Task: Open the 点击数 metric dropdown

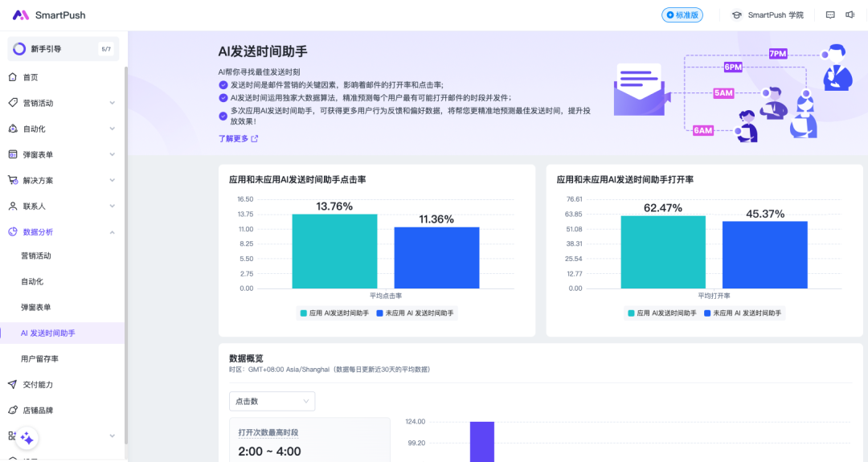Action: coord(272,401)
